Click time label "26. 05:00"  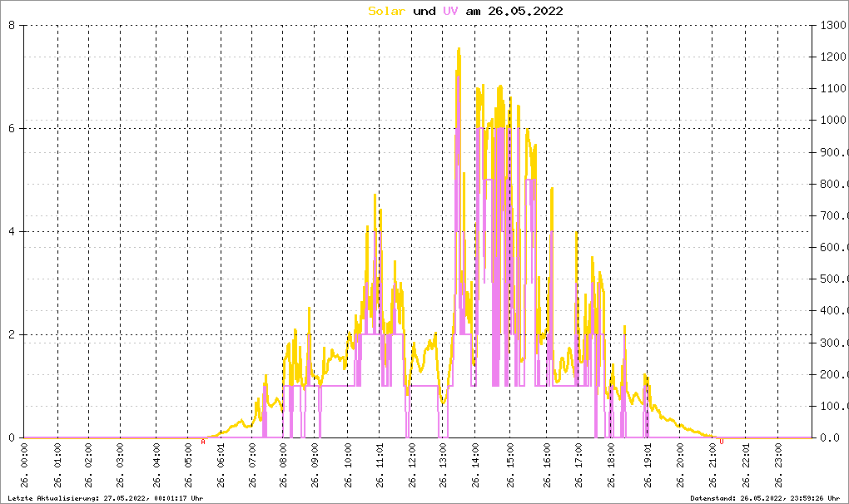(188, 465)
